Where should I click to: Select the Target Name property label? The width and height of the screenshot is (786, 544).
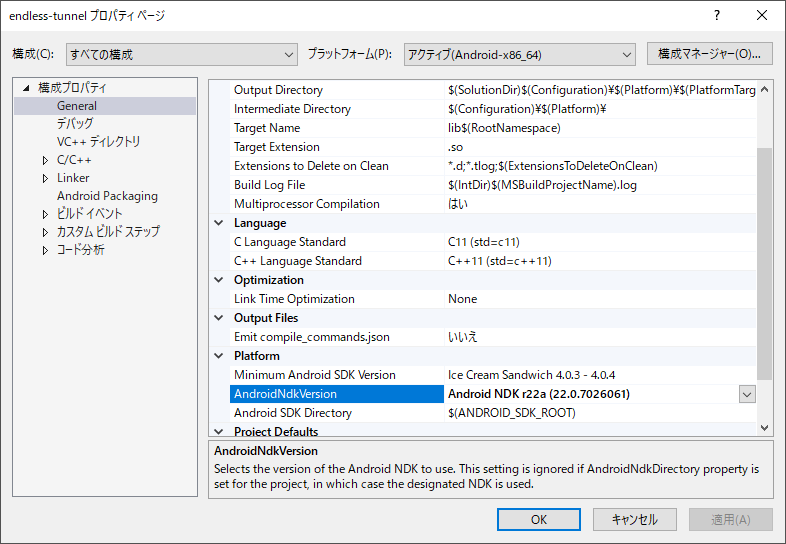267,128
